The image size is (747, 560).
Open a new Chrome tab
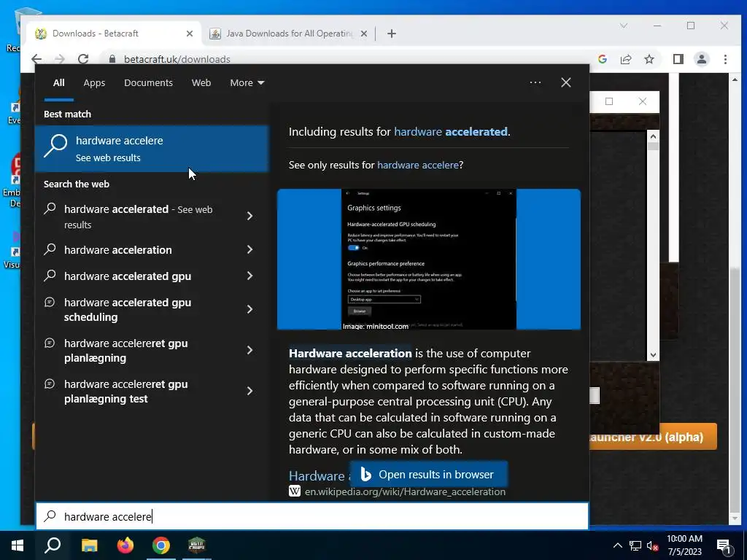[392, 34]
